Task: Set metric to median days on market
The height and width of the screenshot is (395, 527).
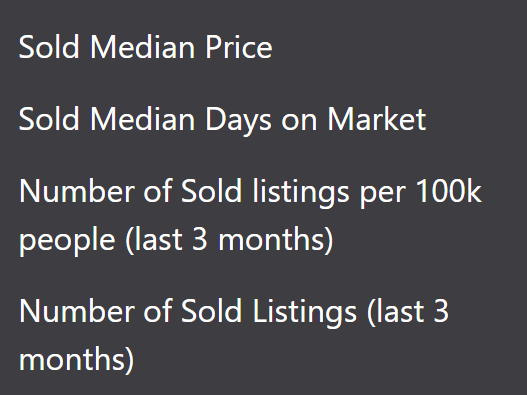Action: click(x=222, y=119)
